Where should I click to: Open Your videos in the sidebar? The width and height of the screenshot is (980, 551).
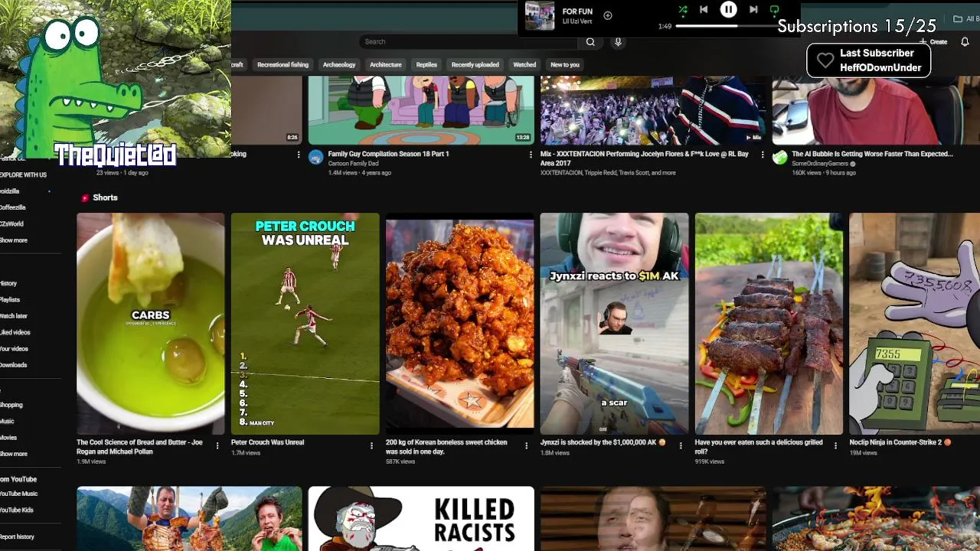pos(14,349)
